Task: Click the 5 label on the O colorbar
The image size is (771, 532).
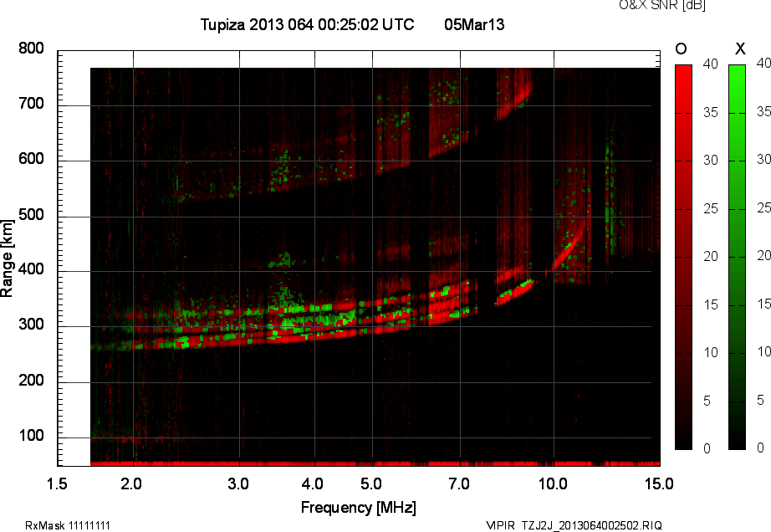Action: 707,402
